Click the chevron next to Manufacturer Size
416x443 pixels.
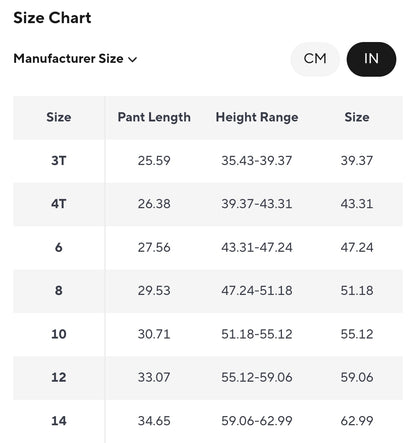(x=133, y=60)
